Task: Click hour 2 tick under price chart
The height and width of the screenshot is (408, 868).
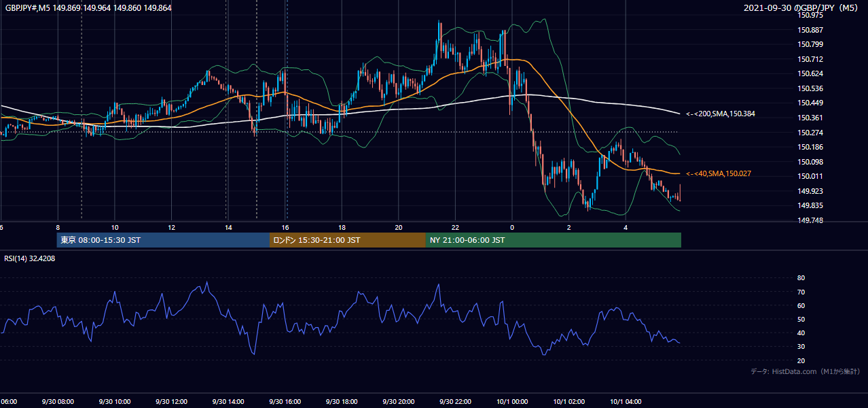Action: [569, 227]
